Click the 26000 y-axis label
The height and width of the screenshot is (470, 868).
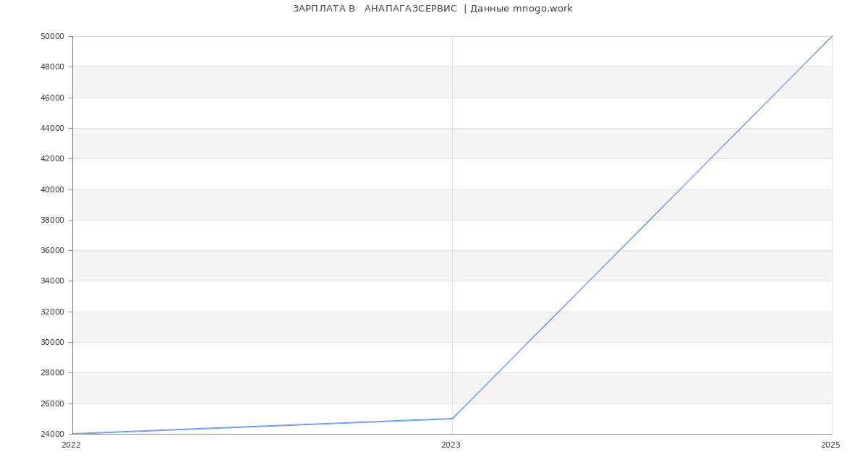click(53, 404)
